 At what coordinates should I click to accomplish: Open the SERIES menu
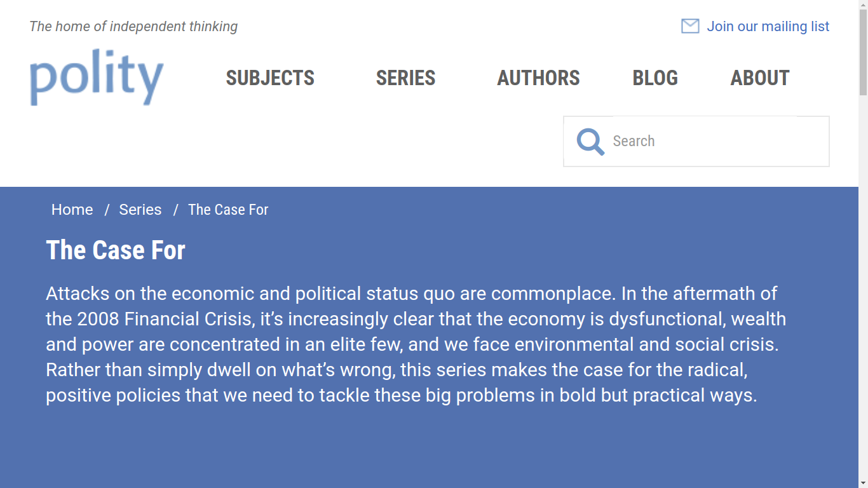(405, 78)
